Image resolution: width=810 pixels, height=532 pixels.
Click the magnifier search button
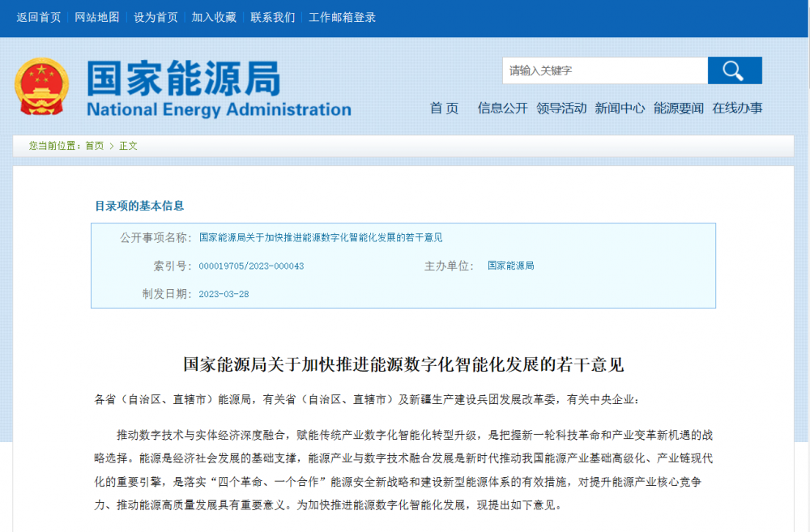click(734, 70)
